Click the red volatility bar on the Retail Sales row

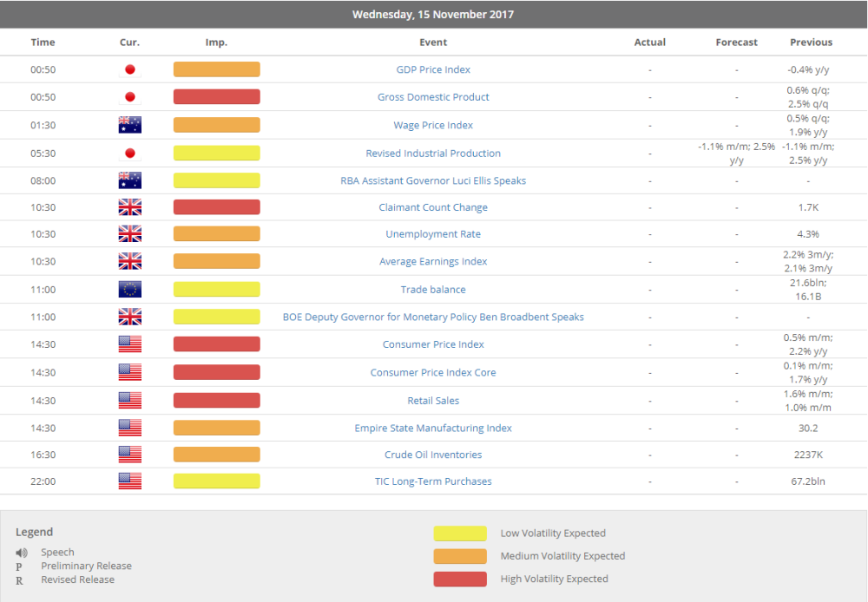tap(216, 399)
